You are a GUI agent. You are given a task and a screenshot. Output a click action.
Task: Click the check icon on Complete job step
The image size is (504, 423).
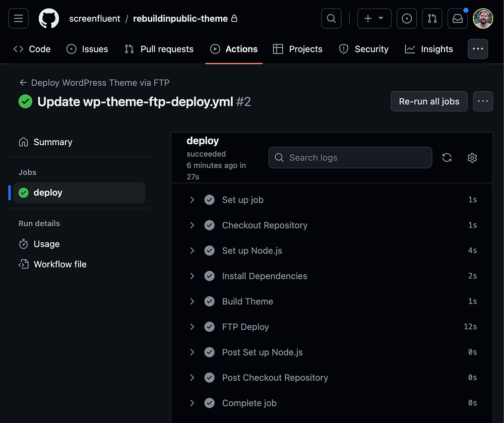coord(210,403)
